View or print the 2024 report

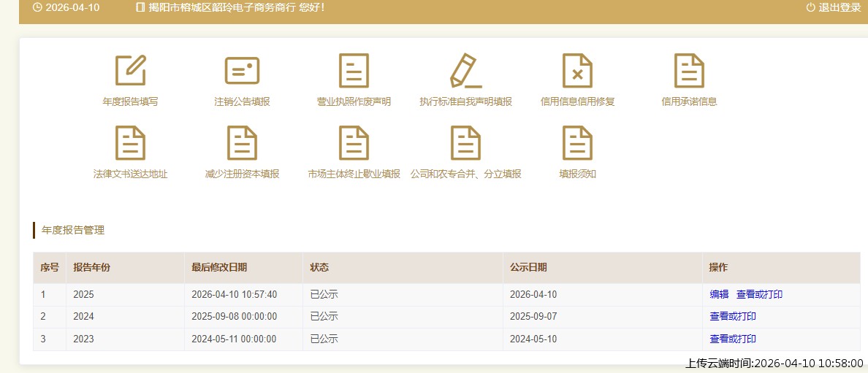732,316
